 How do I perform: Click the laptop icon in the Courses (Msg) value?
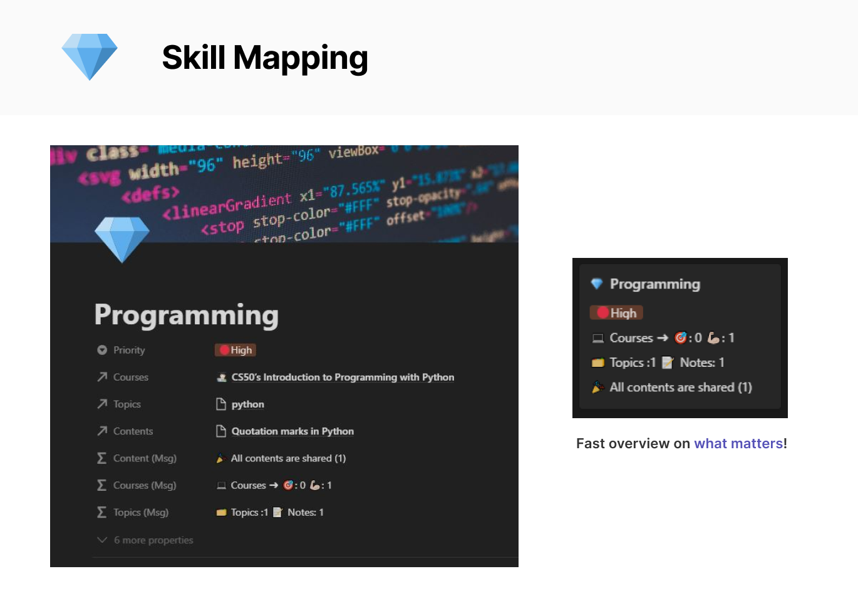[221, 485]
